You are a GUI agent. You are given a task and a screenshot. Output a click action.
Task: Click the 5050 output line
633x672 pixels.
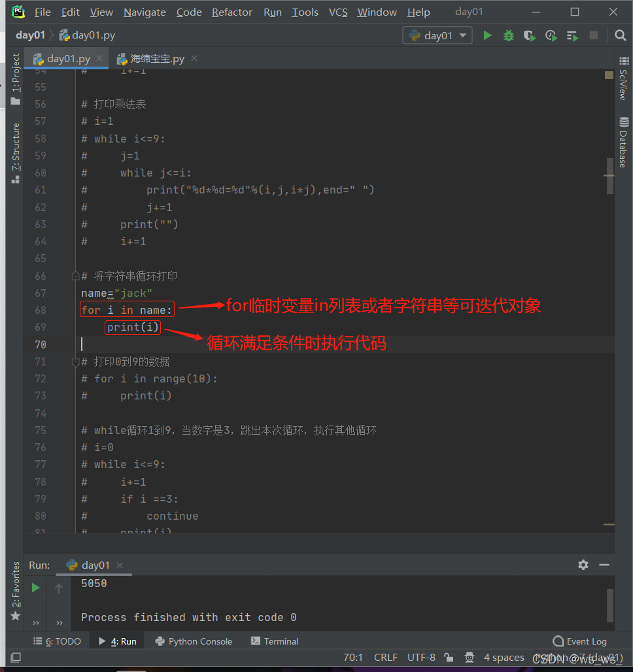click(x=94, y=583)
